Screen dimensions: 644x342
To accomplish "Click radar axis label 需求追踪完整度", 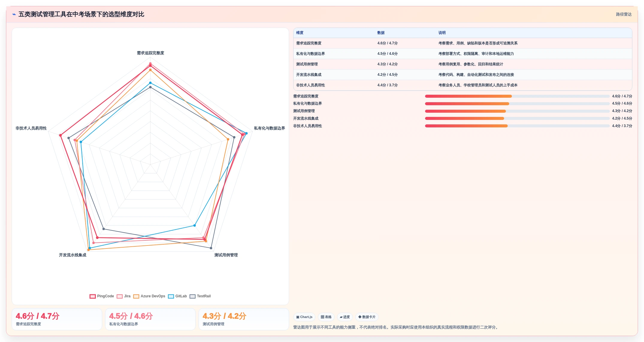I will [150, 53].
